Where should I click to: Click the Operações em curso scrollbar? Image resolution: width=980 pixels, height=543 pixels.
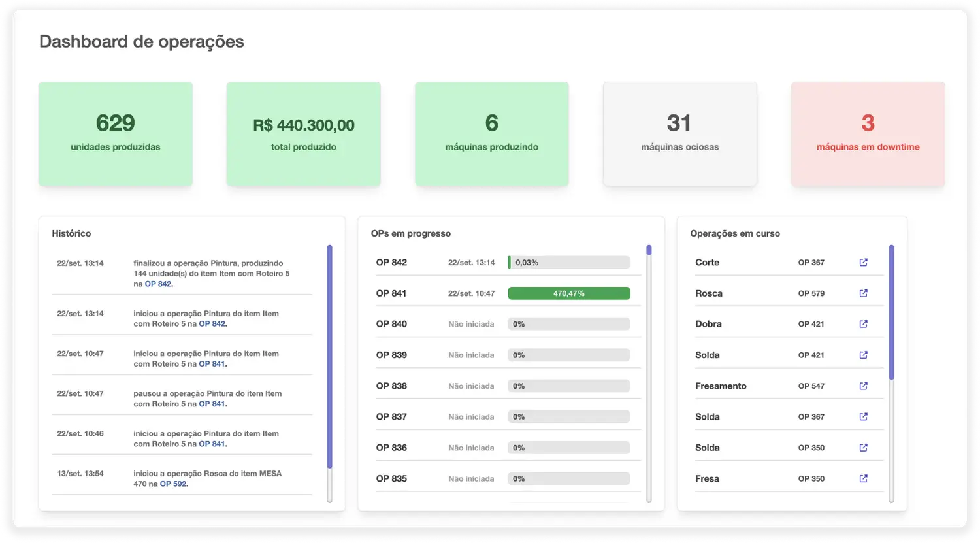pos(891,312)
